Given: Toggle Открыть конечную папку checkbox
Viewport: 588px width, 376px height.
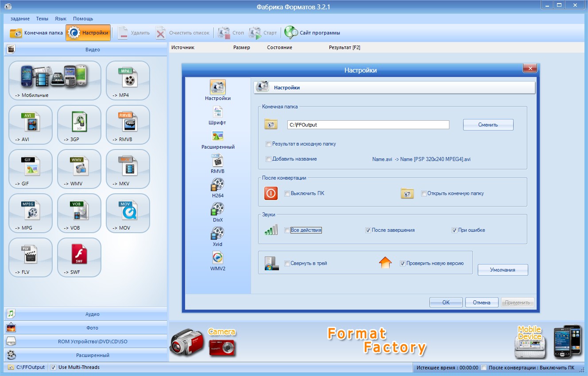Looking at the screenshot, I should [x=424, y=193].
